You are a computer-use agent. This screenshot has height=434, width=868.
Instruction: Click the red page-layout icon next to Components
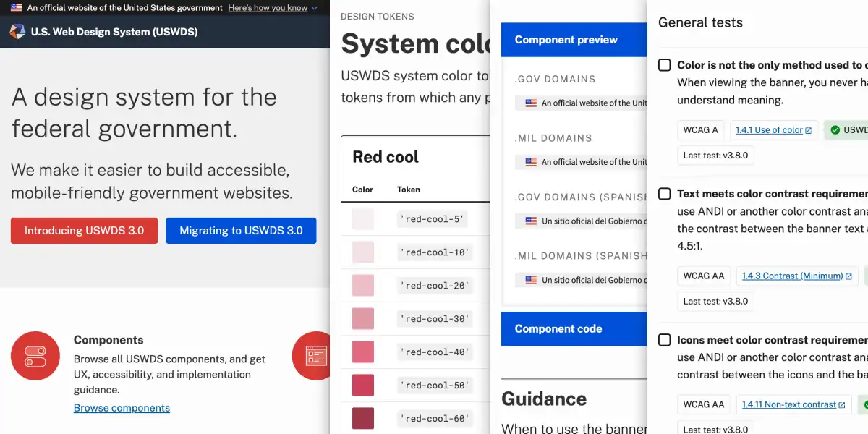[311, 356]
